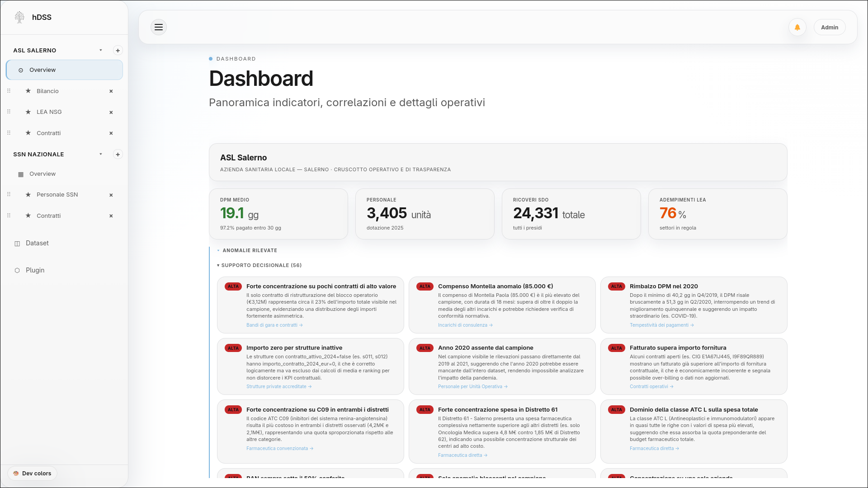Follow 'Strutture private accreditate' link
The width and height of the screenshot is (868, 488).
[x=279, y=387]
